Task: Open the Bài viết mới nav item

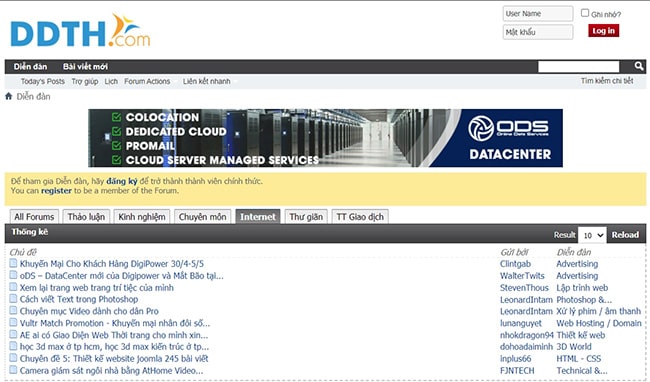Action: 85,66
